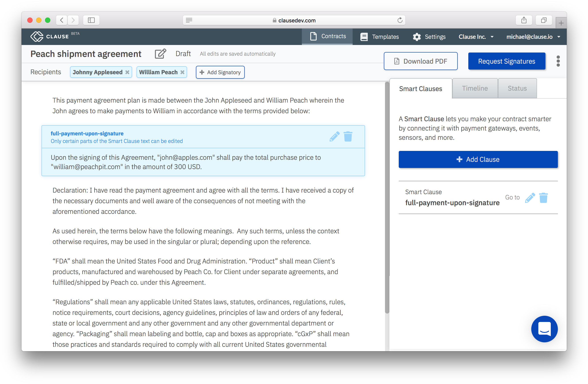588x384 pixels.
Task: Go to the full-payment-upon-signature clause
Action: [512, 197]
